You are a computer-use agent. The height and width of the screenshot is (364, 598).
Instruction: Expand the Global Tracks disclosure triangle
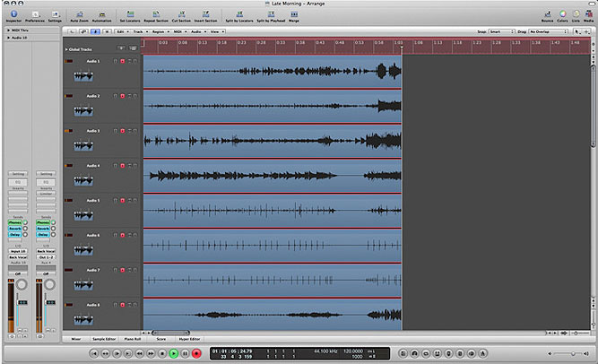point(66,48)
